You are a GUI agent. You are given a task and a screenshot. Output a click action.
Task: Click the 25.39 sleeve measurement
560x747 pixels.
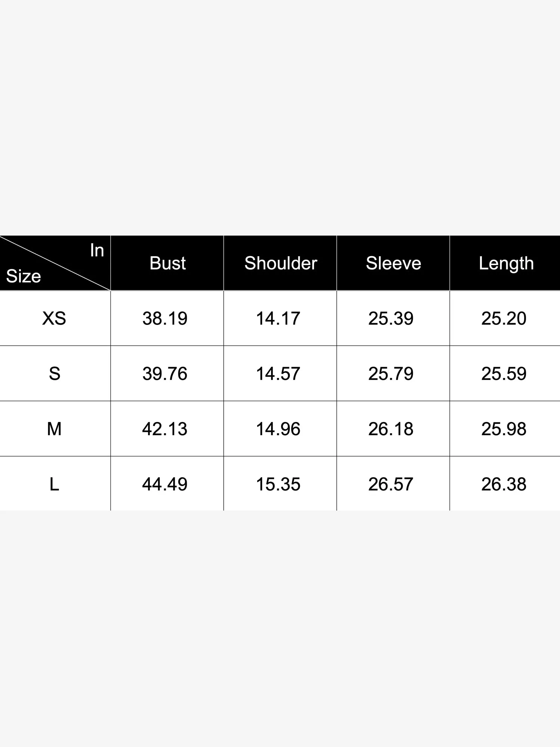pos(391,319)
